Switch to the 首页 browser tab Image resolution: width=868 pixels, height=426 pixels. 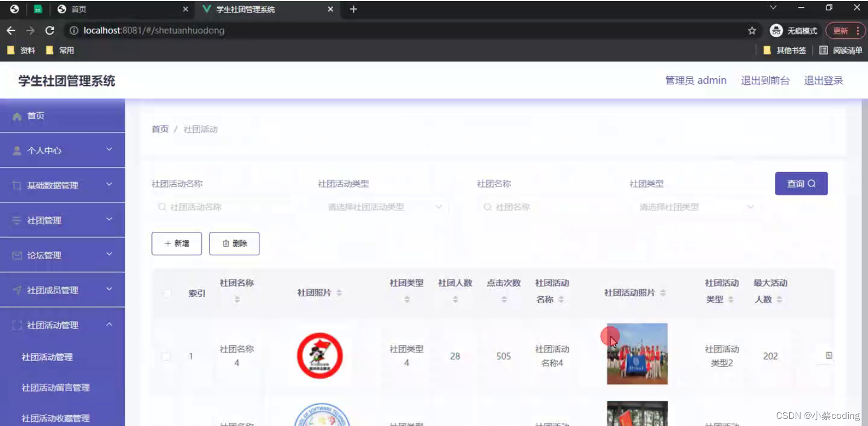(x=123, y=9)
